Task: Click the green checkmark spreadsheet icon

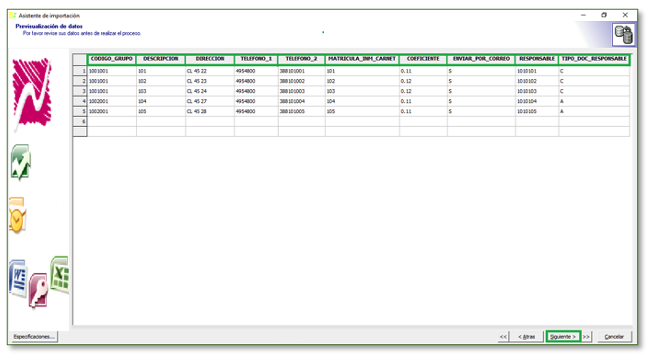Action: click(x=20, y=162)
